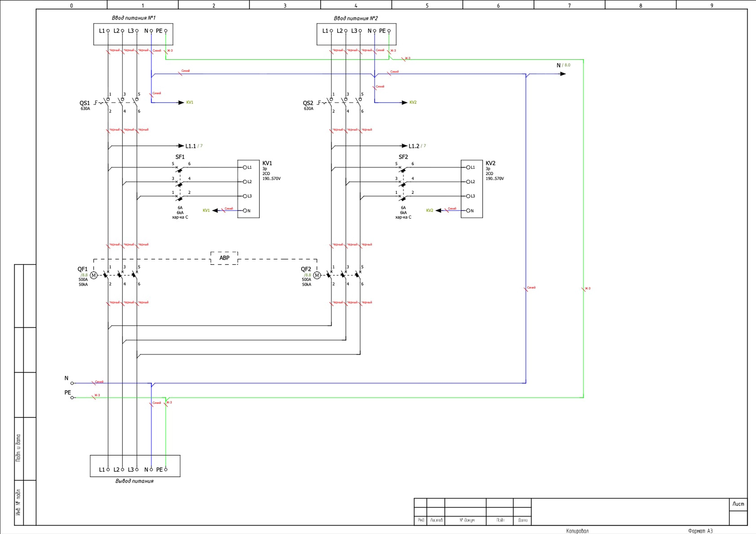Click N terminal in Вывод питания block

[x=151, y=470]
